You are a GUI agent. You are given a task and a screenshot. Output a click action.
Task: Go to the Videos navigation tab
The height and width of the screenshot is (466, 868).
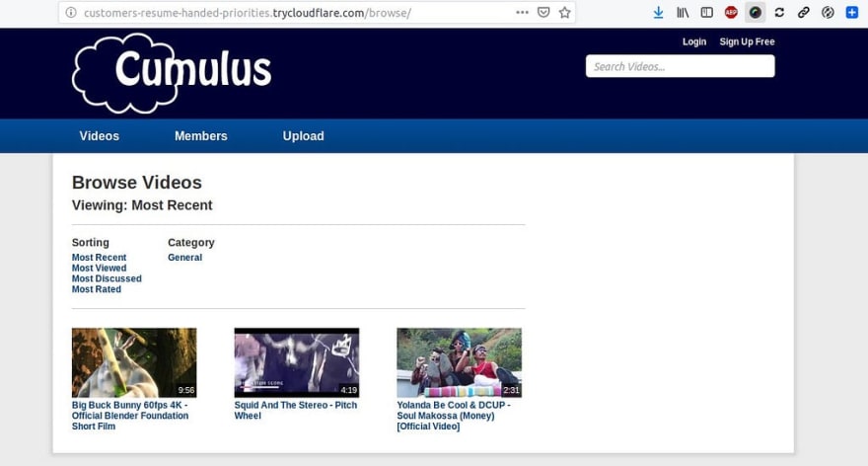pyautogui.click(x=99, y=136)
